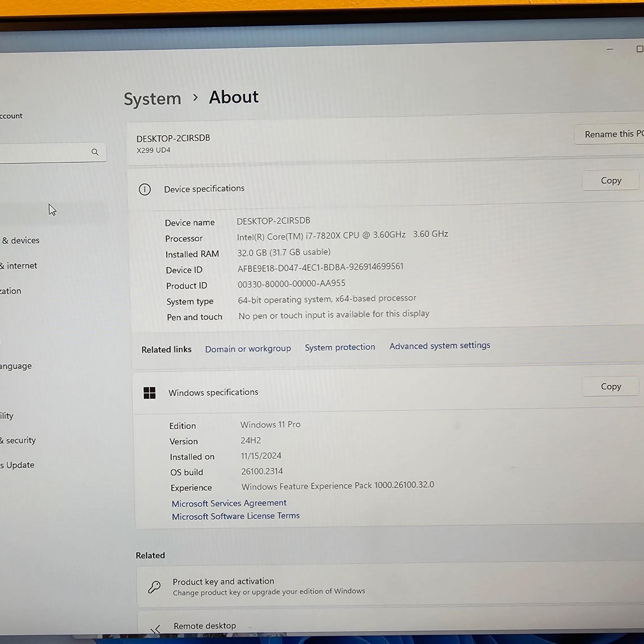Maximize the Settings window
This screenshot has width=644, height=644.
pyautogui.click(x=640, y=49)
